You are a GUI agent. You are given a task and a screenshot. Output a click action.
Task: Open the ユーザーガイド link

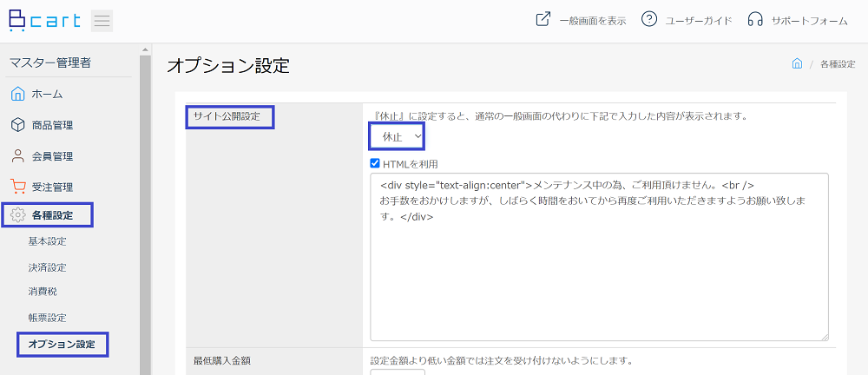(x=699, y=21)
